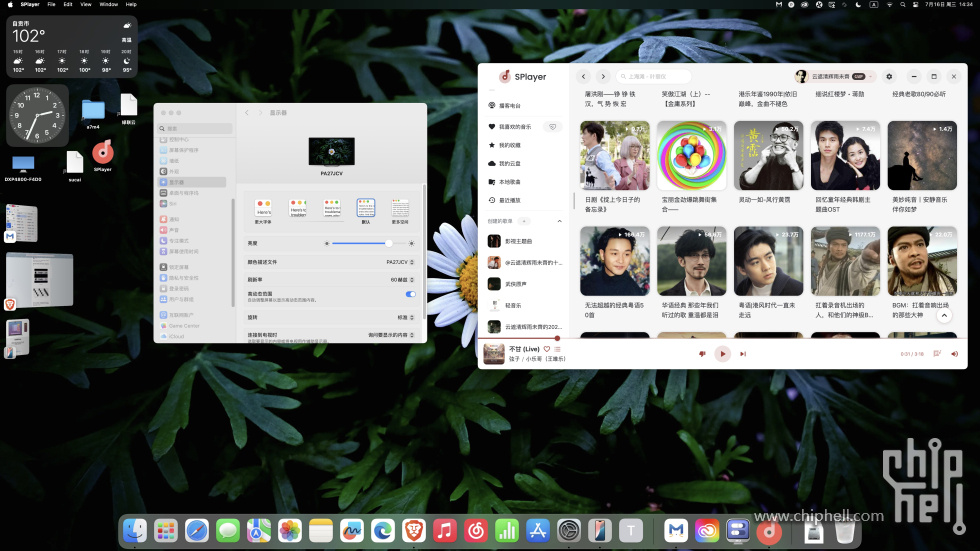Viewport: 980px width, 551px height.
Task: Open the playlist menu icon beside song title
Action: pyautogui.click(x=558, y=349)
